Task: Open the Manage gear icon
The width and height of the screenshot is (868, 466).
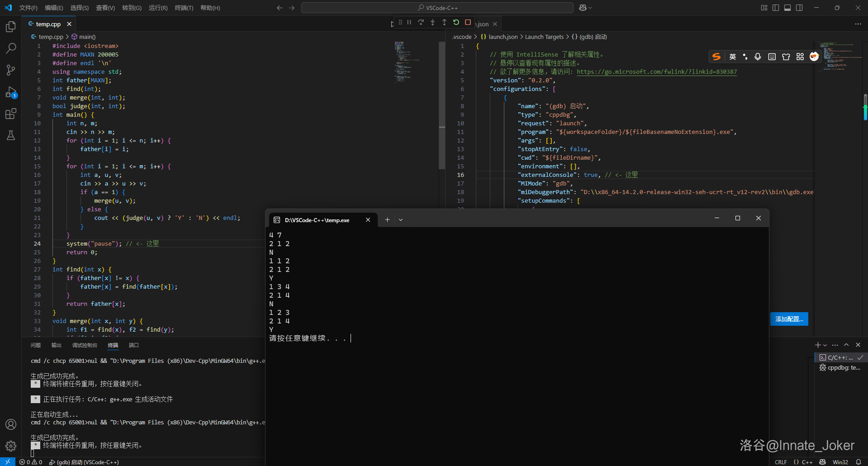Action: (x=11, y=446)
